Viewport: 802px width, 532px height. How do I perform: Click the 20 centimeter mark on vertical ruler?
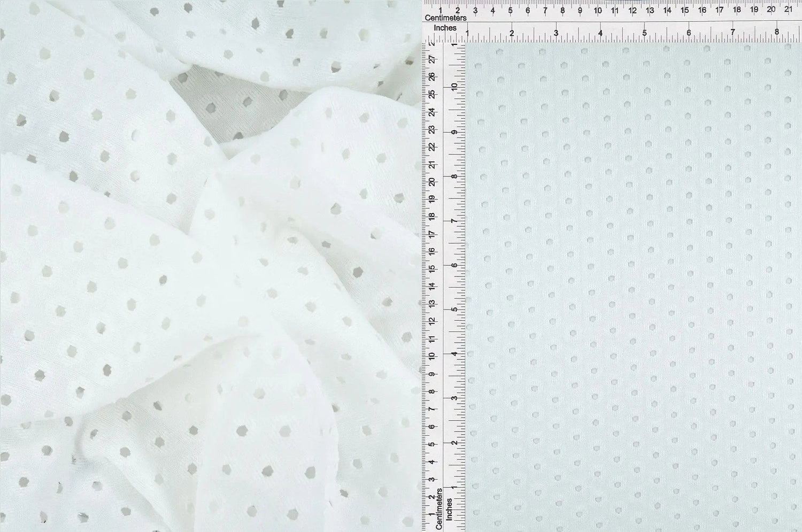[430, 182]
